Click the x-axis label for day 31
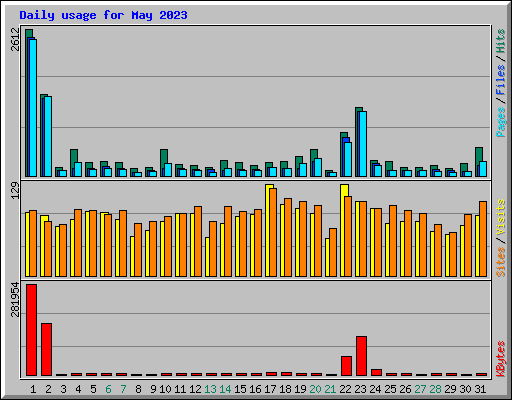This screenshot has width=512, height=400. coord(480,389)
